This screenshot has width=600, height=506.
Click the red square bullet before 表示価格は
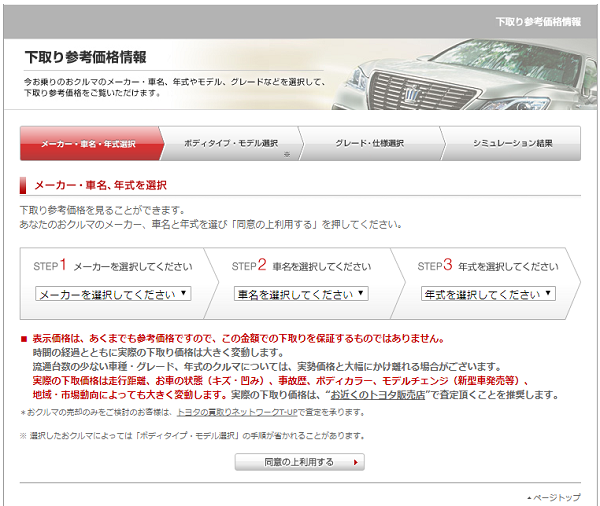click(x=24, y=340)
